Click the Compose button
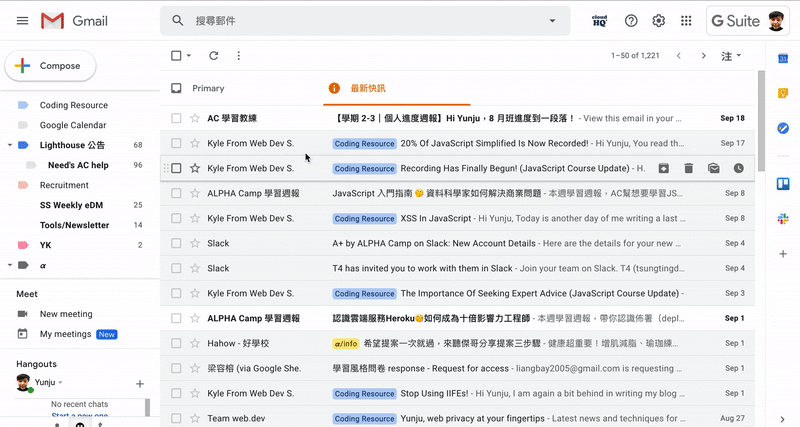Screen dimensions: 800x427 point(50,66)
